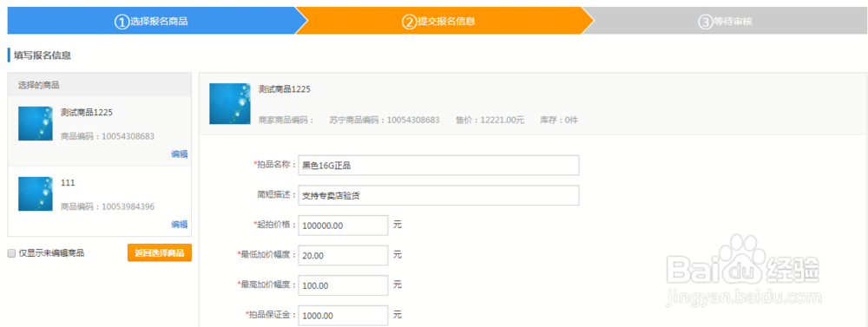Click the 起拍价格 input field
Viewport: 868px width, 327px height.
click(343, 226)
